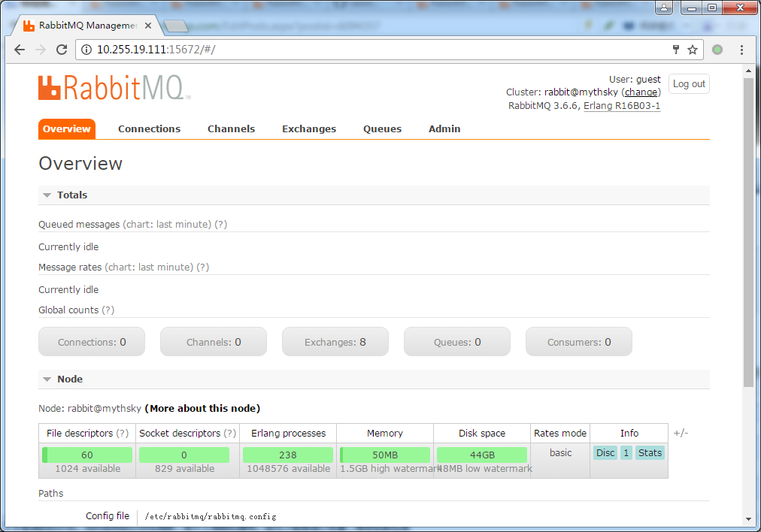This screenshot has height=532, width=761.
Task: Select the Overview tab
Action: [x=67, y=129]
